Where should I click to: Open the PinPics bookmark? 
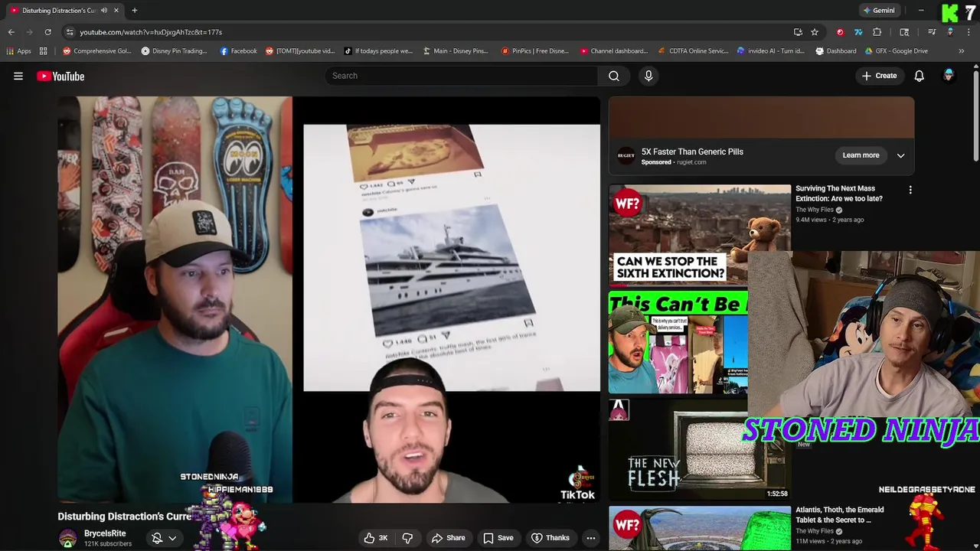[535, 51]
